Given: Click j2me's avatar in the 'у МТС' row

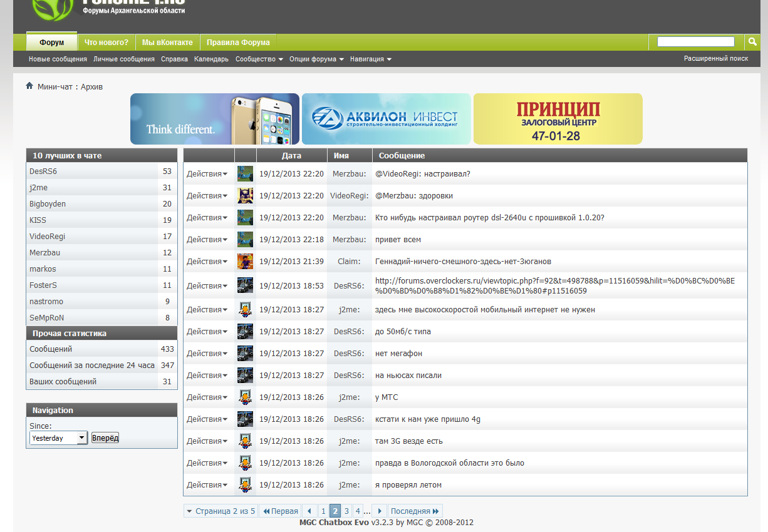Looking at the screenshot, I should tap(246, 397).
